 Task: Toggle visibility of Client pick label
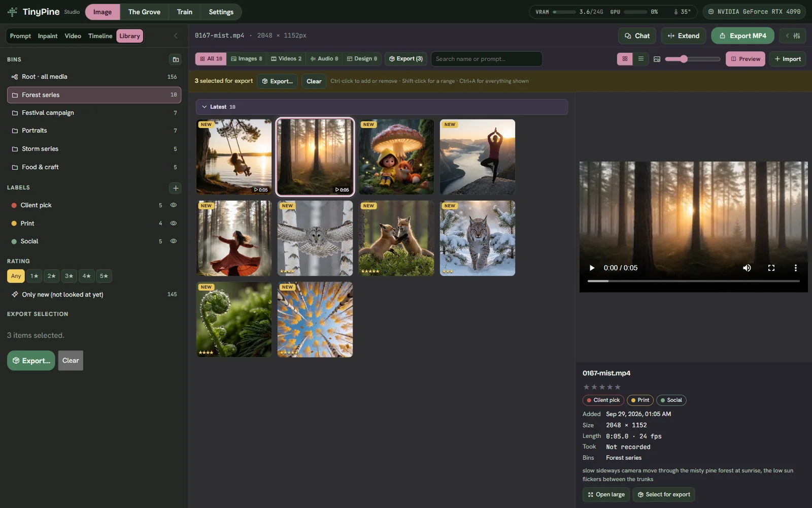(174, 205)
